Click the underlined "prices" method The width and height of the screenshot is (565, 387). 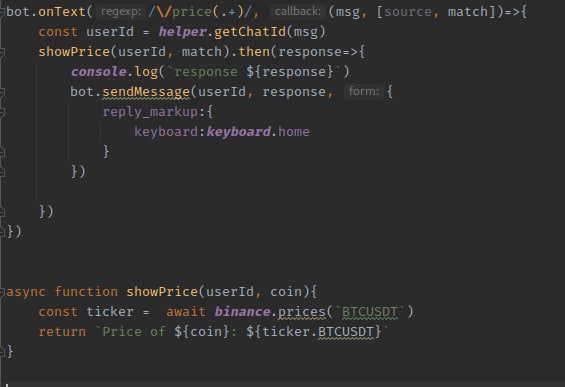pos(302,312)
